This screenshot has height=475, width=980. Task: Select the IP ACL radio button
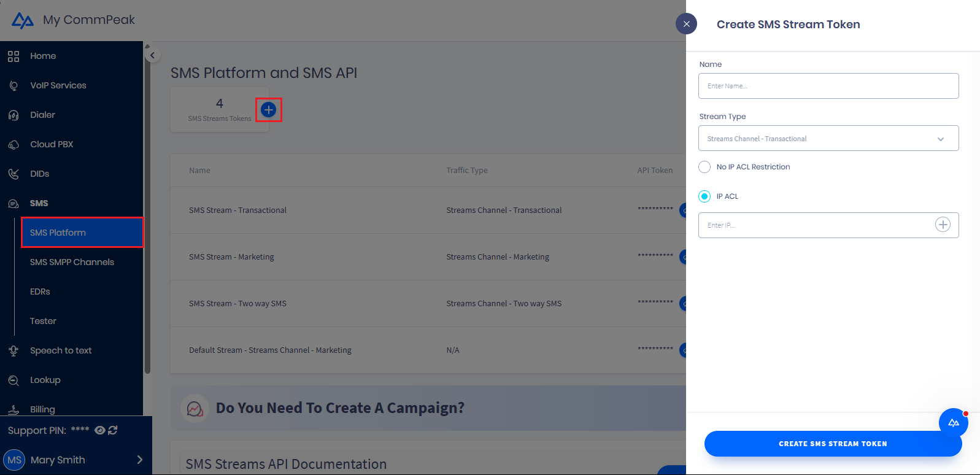tap(704, 196)
